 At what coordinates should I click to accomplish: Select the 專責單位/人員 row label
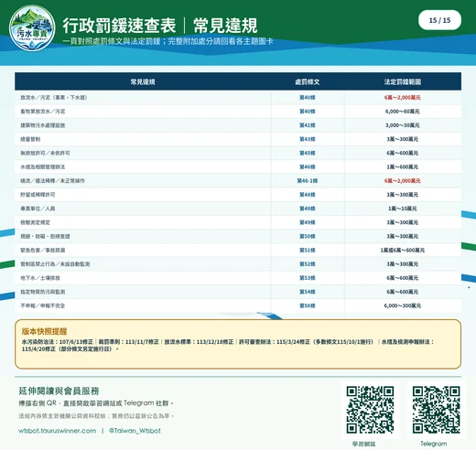(x=38, y=209)
